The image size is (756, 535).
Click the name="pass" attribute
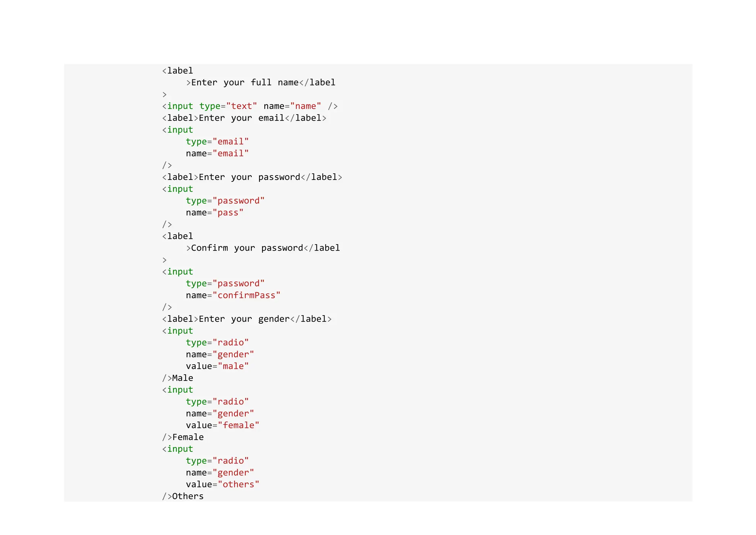[214, 212]
